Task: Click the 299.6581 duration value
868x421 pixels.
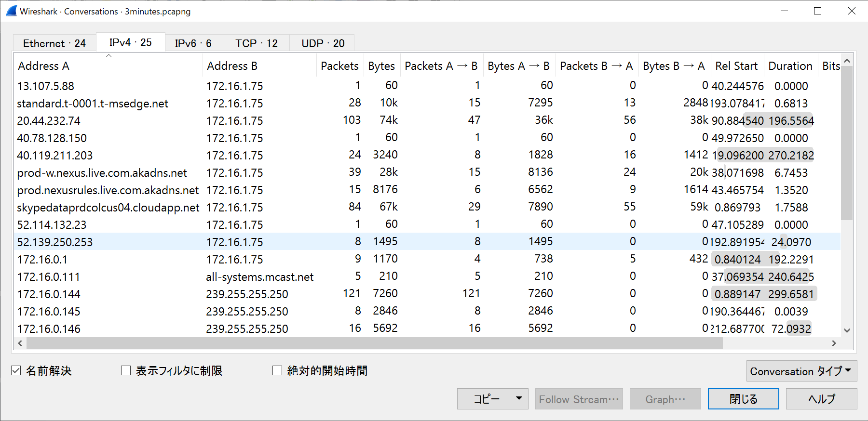Action: (x=791, y=294)
